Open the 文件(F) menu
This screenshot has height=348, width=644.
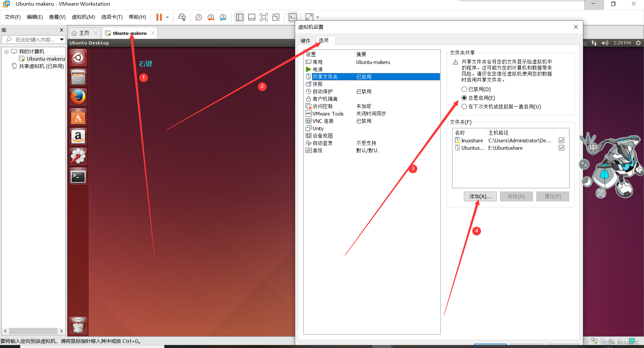(x=13, y=17)
